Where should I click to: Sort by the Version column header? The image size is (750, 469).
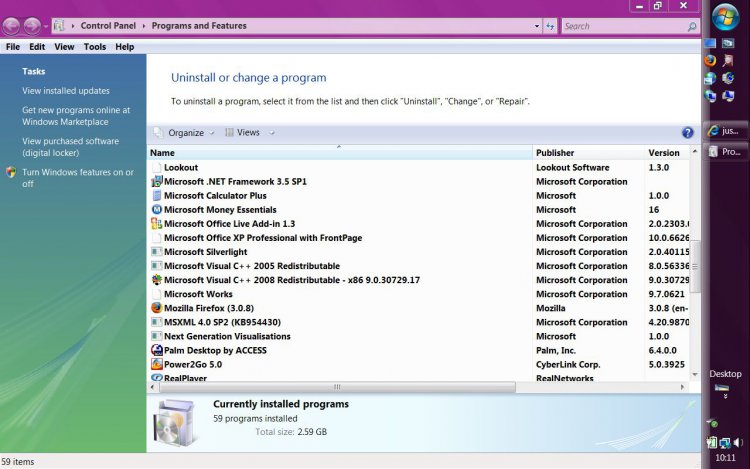pyautogui.click(x=667, y=153)
